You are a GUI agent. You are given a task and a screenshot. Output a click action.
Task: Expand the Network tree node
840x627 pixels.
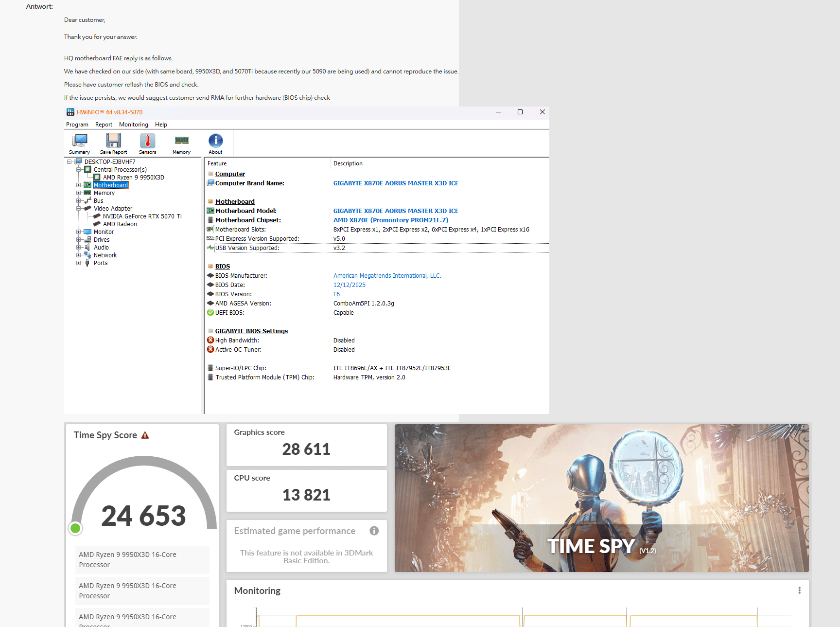tap(78, 255)
